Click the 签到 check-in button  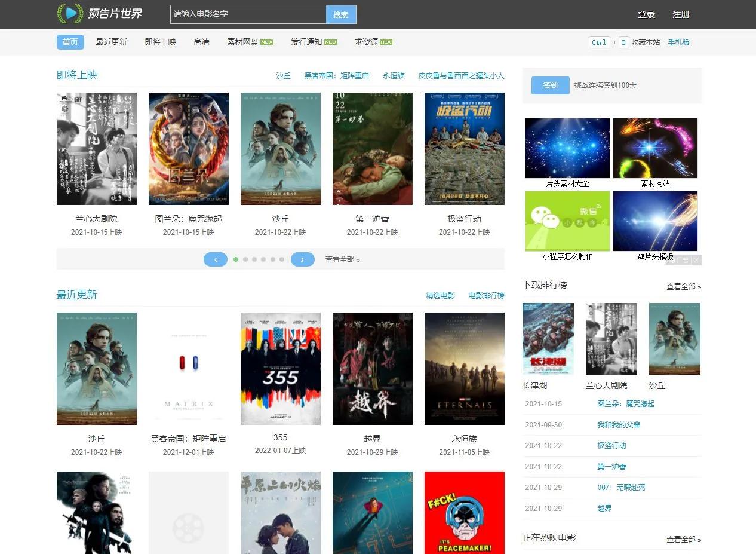click(550, 85)
